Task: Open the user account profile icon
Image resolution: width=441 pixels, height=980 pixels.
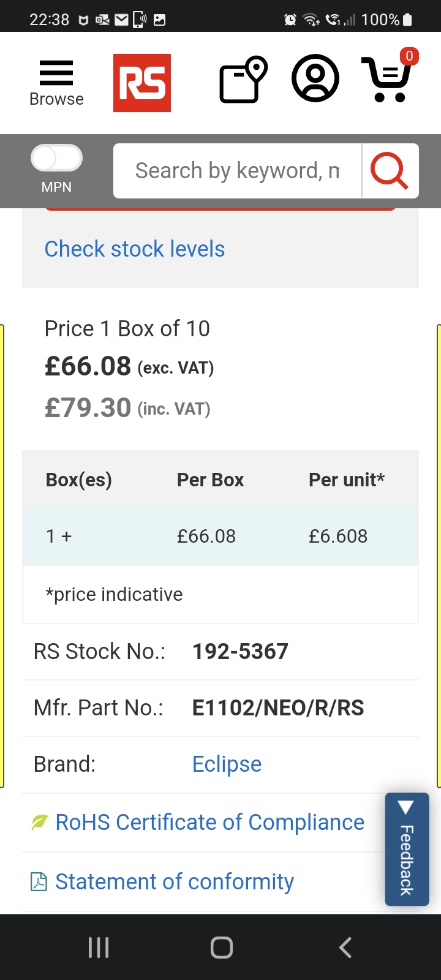Action: (x=315, y=78)
